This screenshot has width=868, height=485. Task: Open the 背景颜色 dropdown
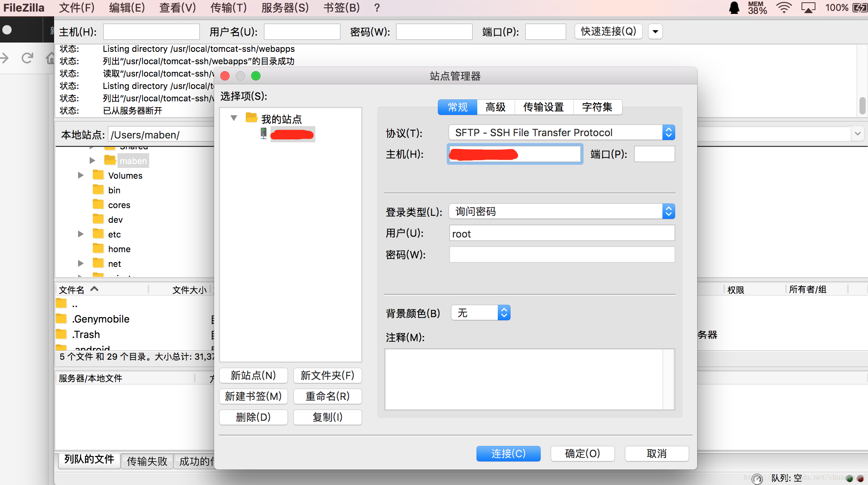pos(480,313)
